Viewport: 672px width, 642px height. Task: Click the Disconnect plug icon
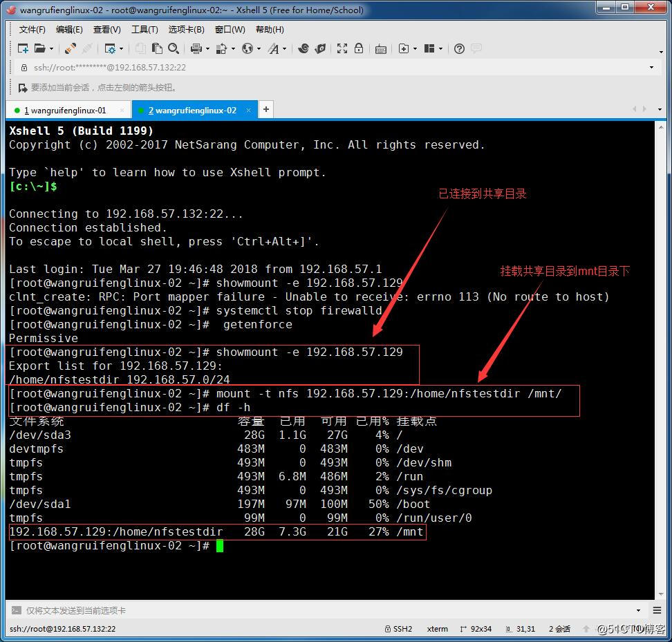point(87,48)
